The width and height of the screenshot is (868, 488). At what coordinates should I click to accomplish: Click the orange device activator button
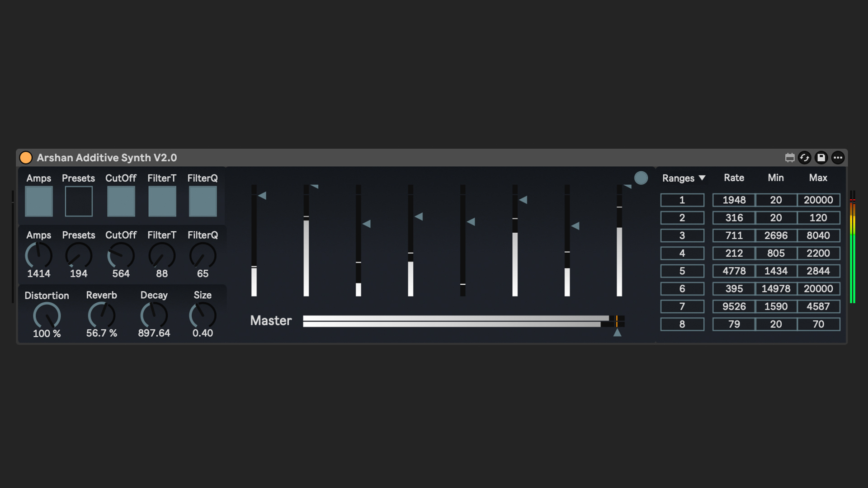pyautogui.click(x=26, y=158)
